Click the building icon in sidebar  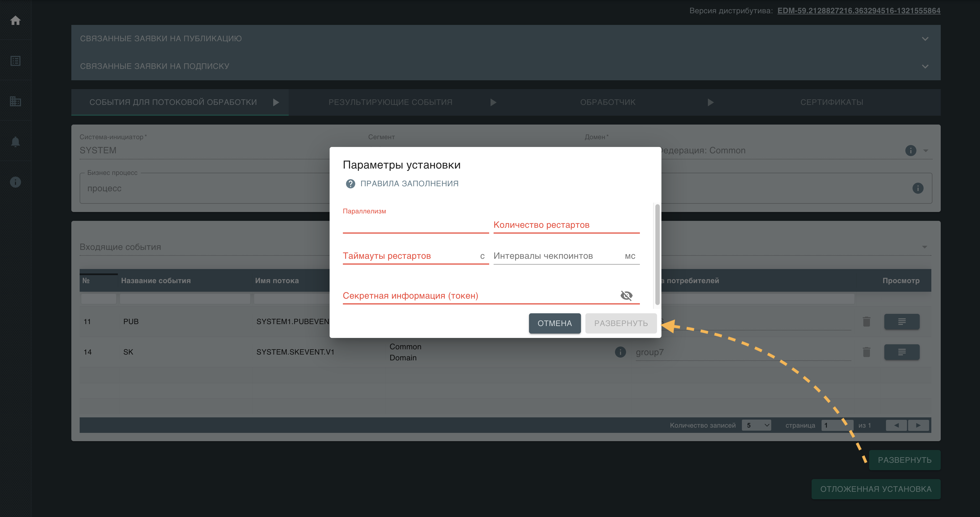click(x=15, y=101)
